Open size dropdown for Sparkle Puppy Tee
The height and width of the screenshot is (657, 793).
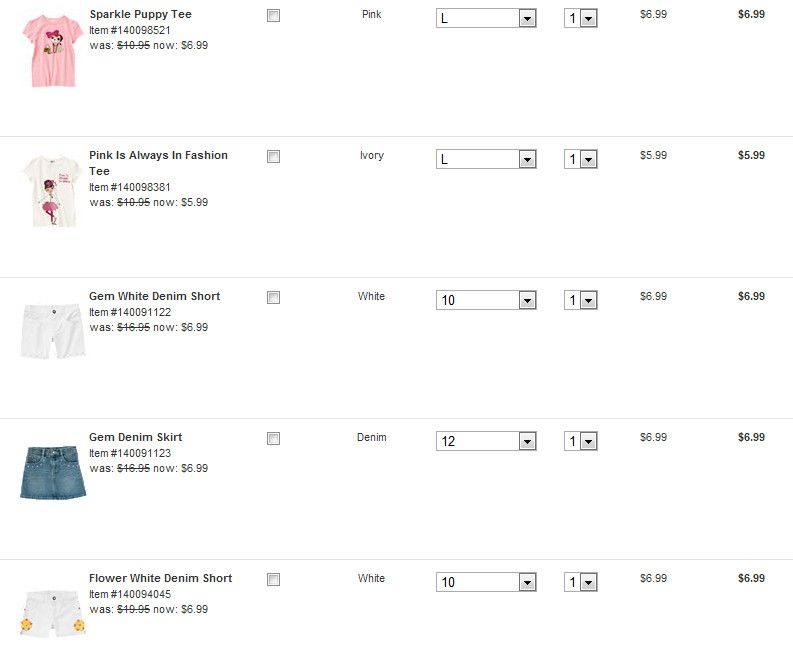(486, 19)
